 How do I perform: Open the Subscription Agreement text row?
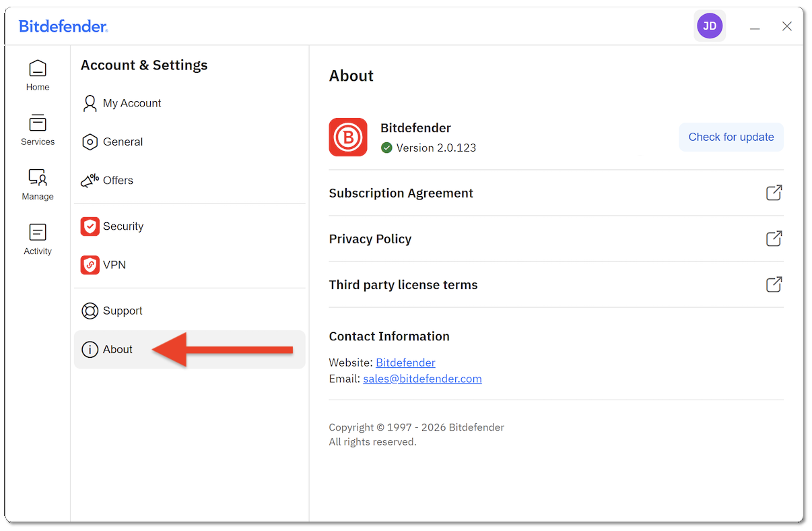click(x=401, y=193)
